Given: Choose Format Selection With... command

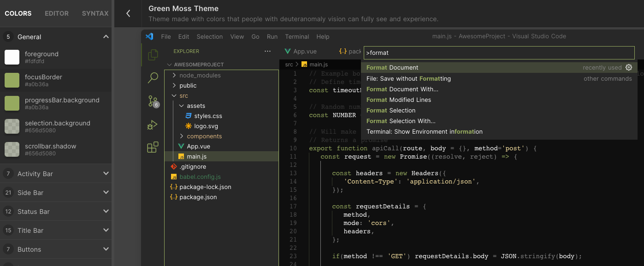Looking at the screenshot, I should pos(499,121).
